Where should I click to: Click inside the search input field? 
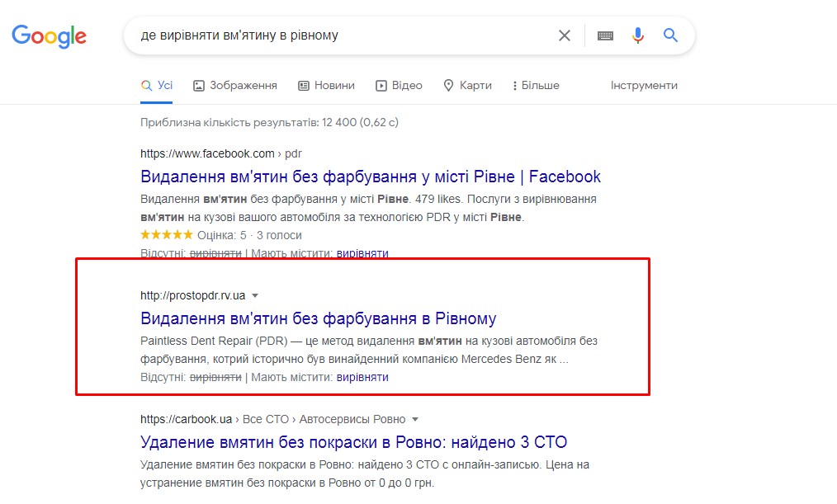[342, 35]
